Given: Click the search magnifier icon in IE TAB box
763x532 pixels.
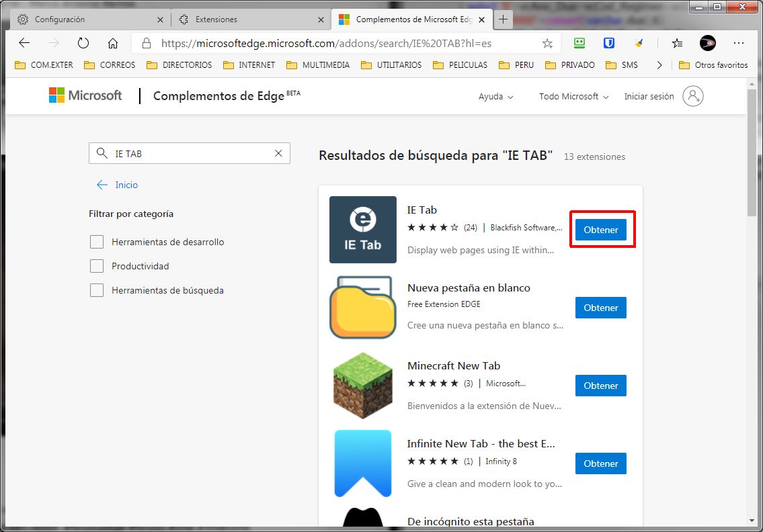Looking at the screenshot, I should [102, 153].
